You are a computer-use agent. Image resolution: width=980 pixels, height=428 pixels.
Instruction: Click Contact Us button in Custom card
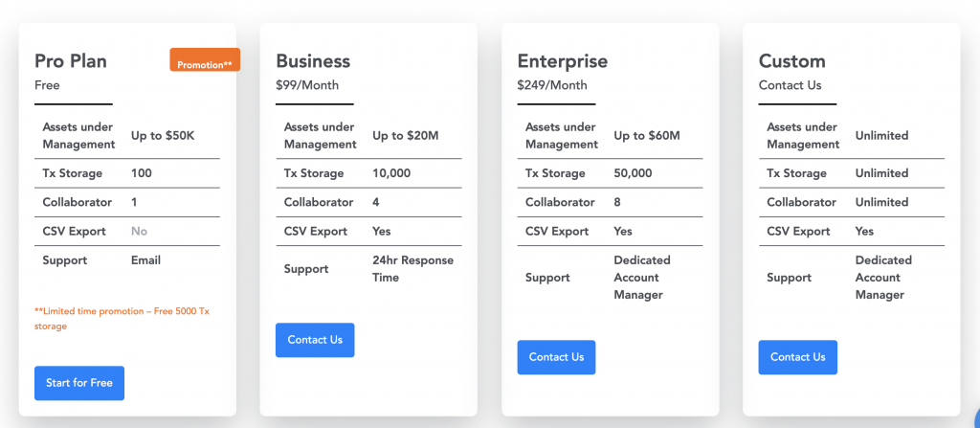click(x=797, y=357)
